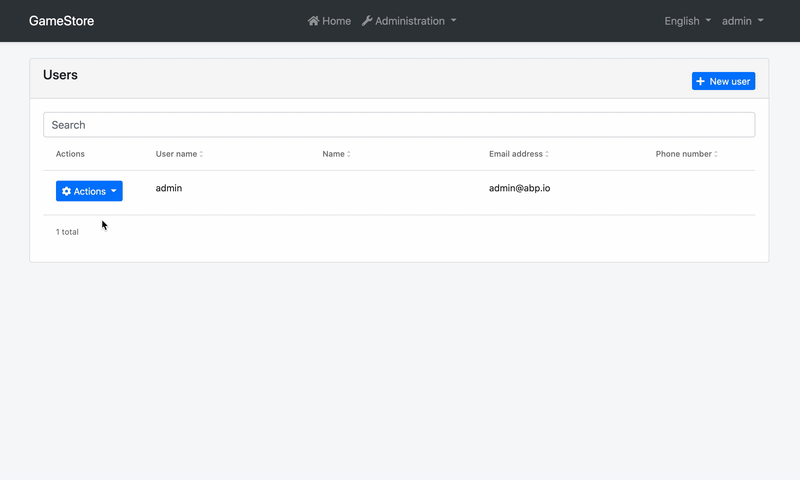The image size is (800, 480).
Task: Click the GameStore brand link
Action: point(61,21)
